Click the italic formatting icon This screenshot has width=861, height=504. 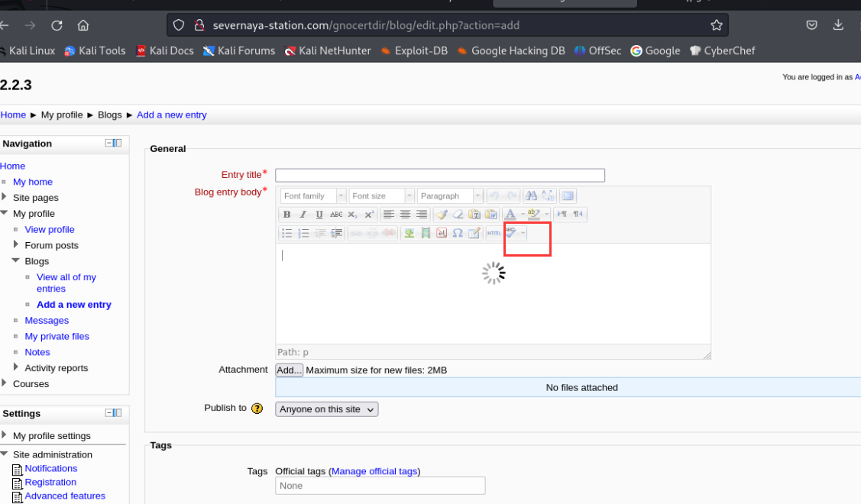(303, 215)
